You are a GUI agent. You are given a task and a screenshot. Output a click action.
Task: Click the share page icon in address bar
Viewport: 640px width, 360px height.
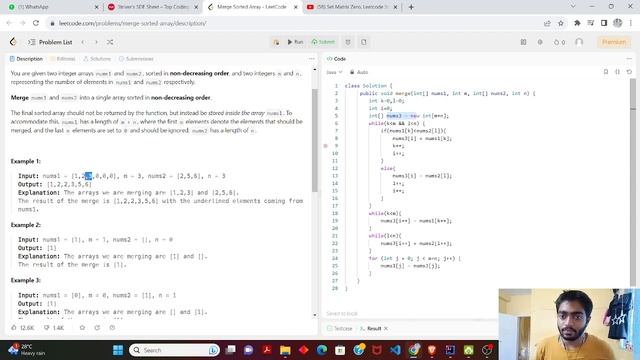[547, 23]
